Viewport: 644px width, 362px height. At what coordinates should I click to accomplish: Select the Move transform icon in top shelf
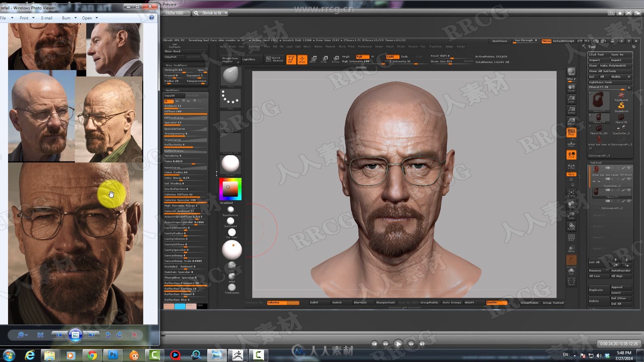tap(313, 59)
